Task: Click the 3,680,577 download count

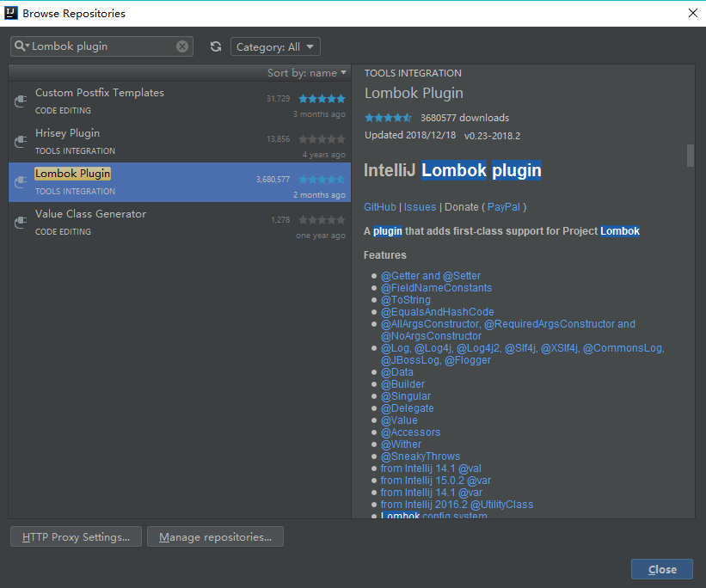Action: click(273, 180)
